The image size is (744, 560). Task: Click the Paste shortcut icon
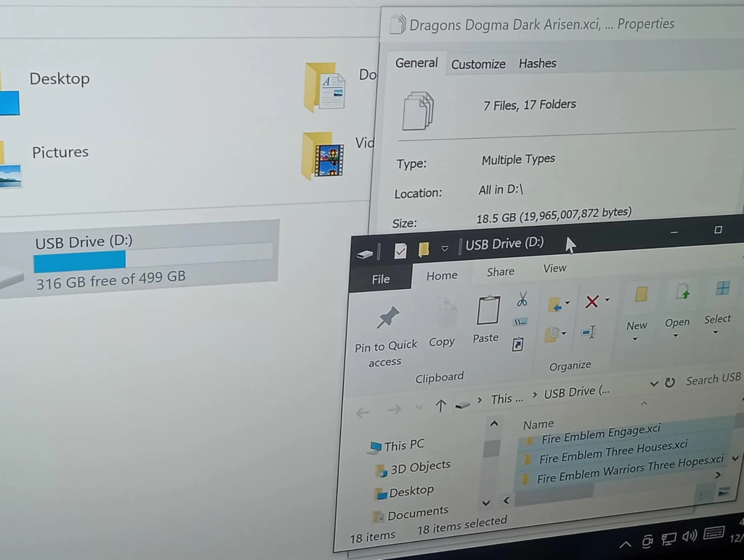click(x=518, y=345)
